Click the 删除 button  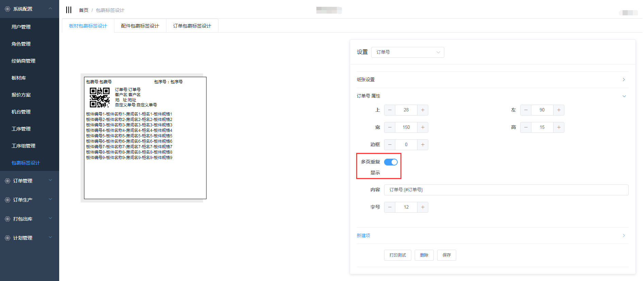point(424,255)
